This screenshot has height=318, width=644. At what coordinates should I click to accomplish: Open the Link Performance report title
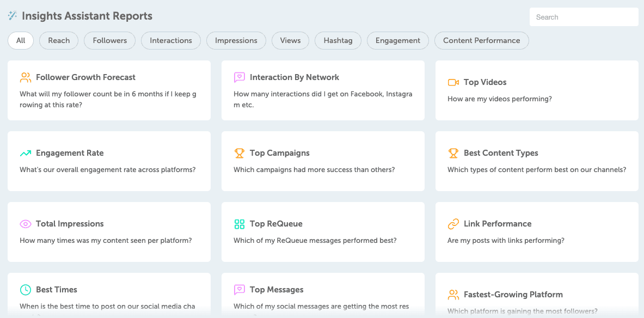click(498, 224)
